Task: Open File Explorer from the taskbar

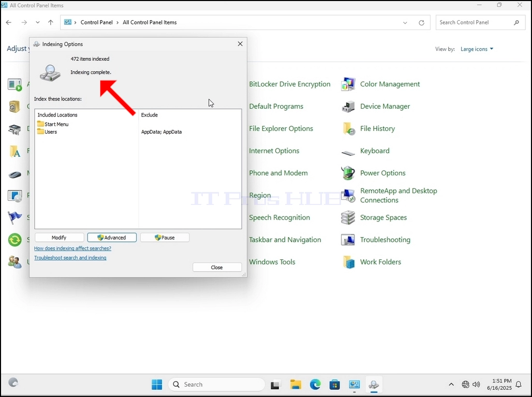Action: point(295,385)
